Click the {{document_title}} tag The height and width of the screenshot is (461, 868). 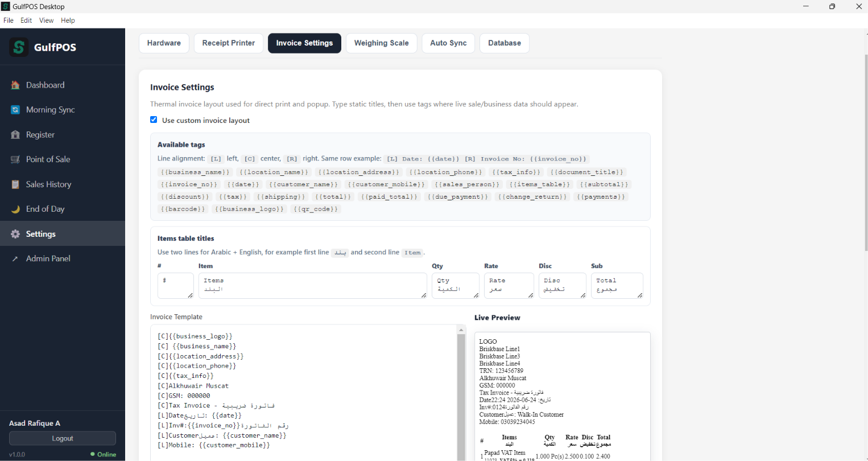point(586,172)
